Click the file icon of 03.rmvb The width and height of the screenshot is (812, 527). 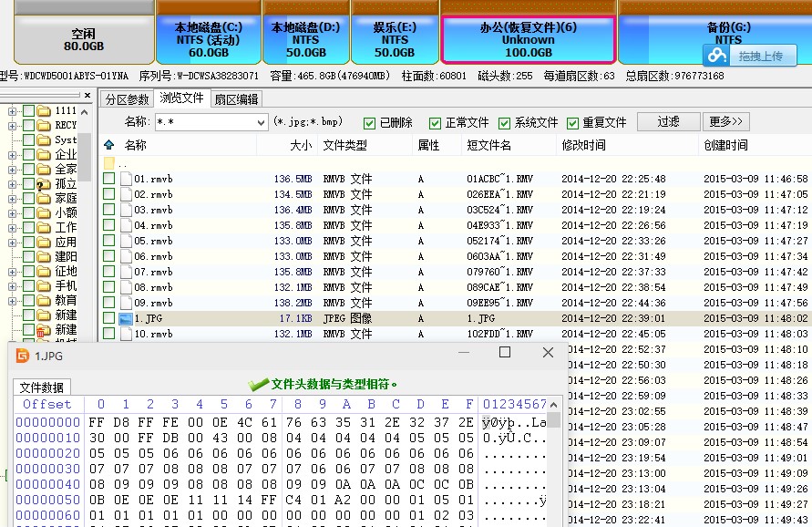(126, 210)
